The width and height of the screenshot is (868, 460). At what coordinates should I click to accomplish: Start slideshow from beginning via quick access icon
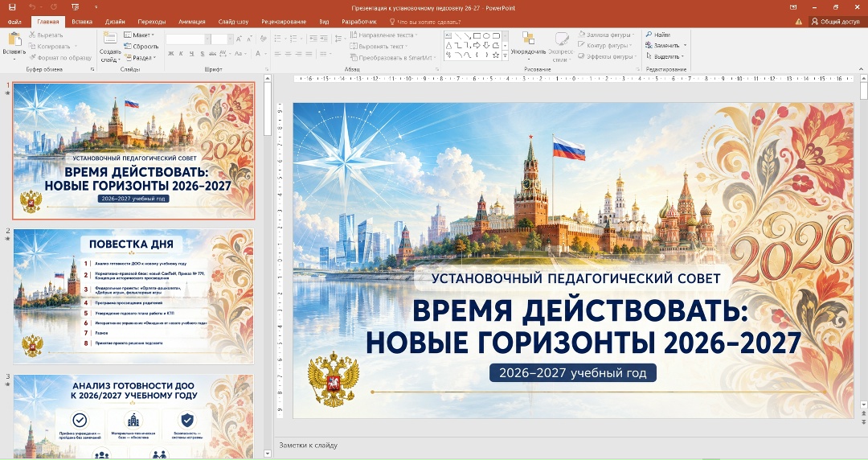(76, 7)
